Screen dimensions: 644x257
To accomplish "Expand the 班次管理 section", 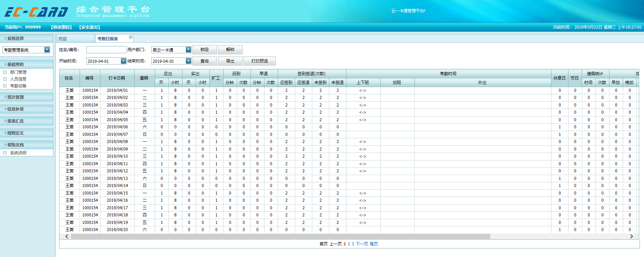I will coord(27,97).
